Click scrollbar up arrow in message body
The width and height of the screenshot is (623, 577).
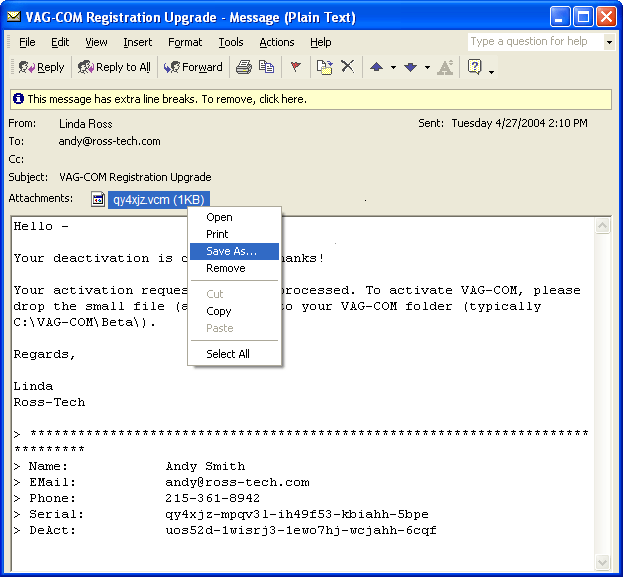click(x=603, y=226)
